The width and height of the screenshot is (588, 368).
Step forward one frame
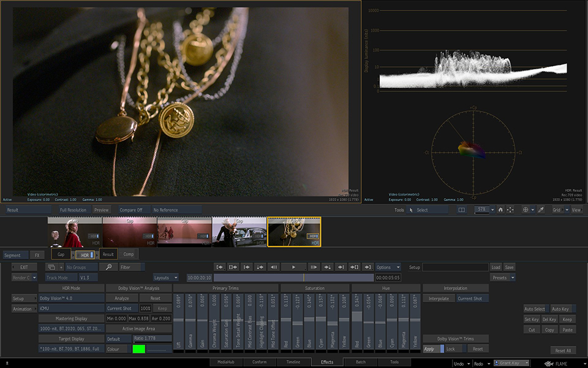(313, 267)
